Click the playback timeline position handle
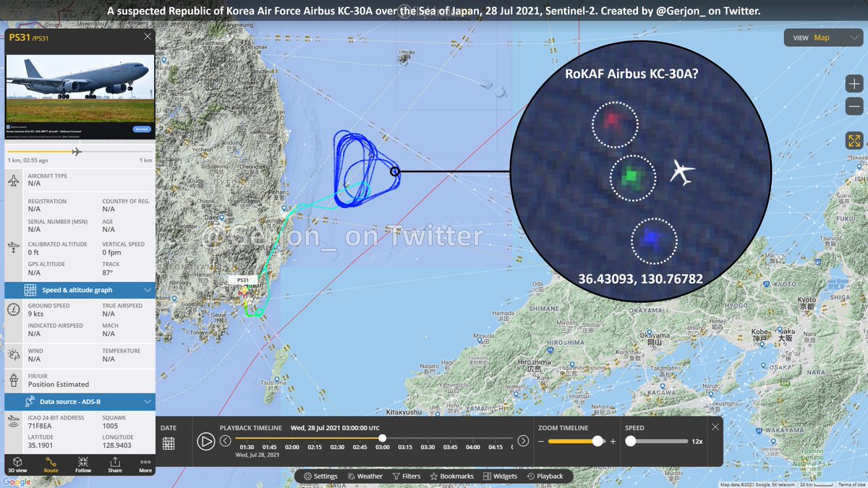The height and width of the screenshot is (488, 868). [x=382, y=437]
